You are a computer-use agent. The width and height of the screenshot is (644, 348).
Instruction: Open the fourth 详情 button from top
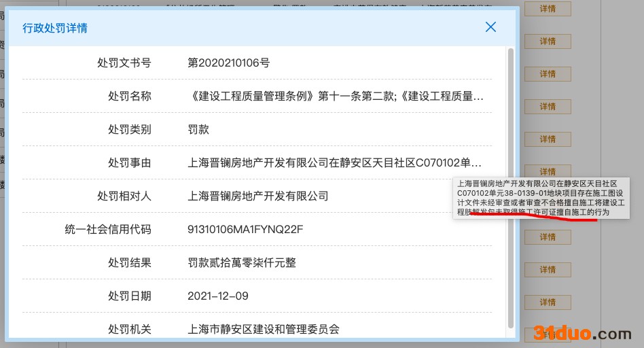click(548, 107)
